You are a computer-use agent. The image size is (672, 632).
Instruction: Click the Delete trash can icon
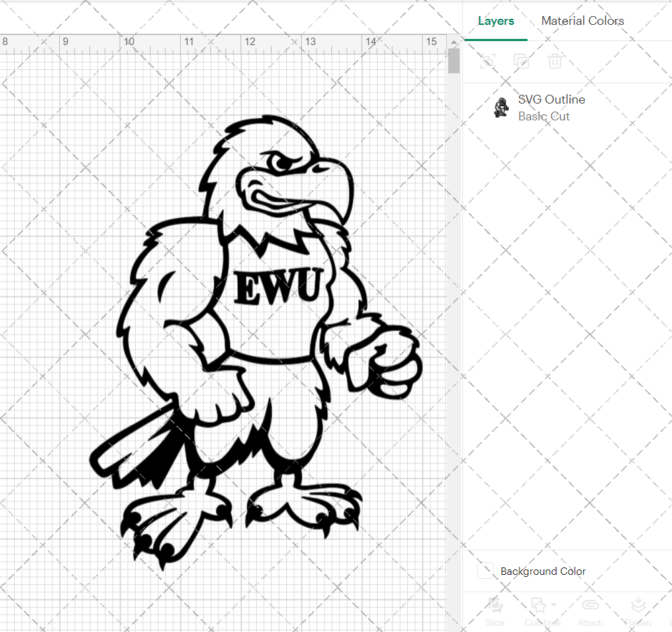tap(554, 61)
